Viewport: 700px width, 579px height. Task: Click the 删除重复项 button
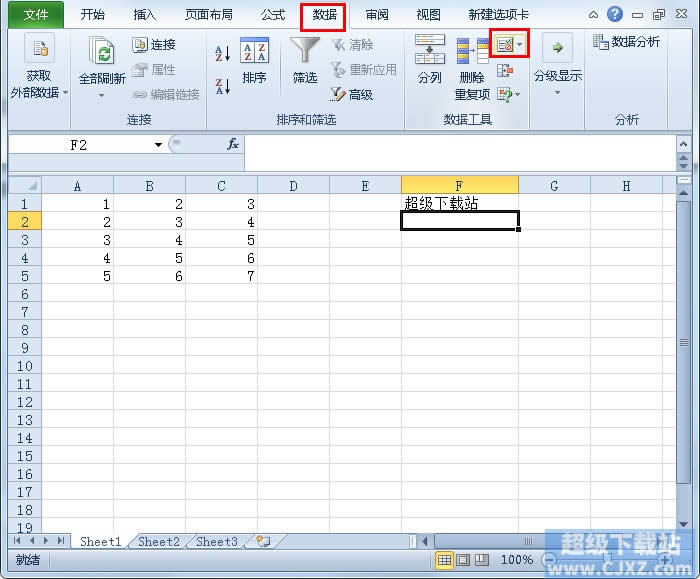point(472,67)
